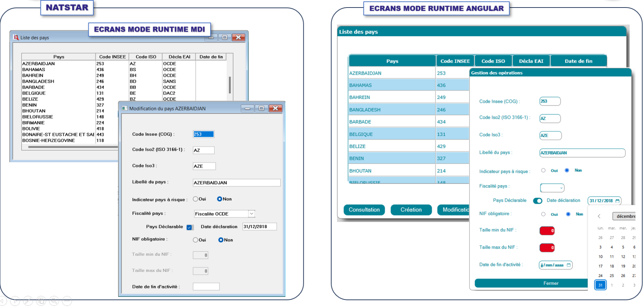Image resolution: width=644 pixels, height=307 pixels.
Task: Click the Code Iso3 field in Angular form
Action: (x=551, y=136)
